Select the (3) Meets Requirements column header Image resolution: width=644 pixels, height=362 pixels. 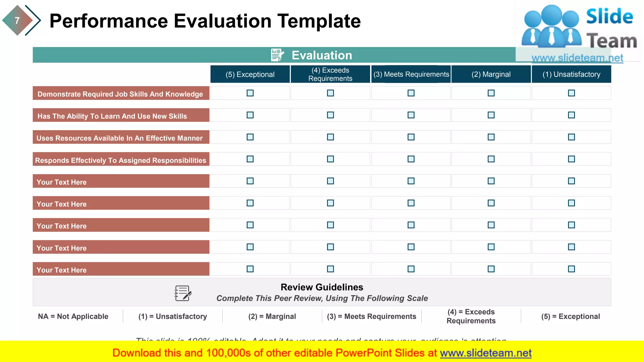[411, 74]
